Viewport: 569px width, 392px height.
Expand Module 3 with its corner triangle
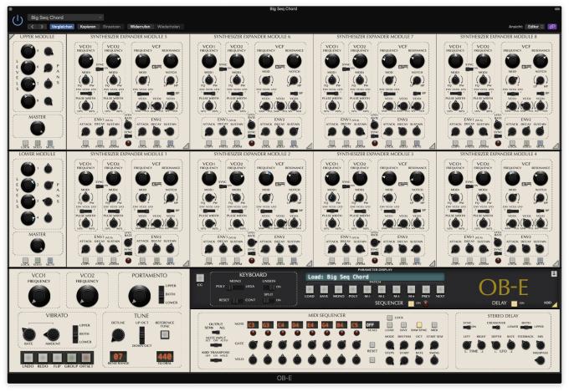point(433,263)
